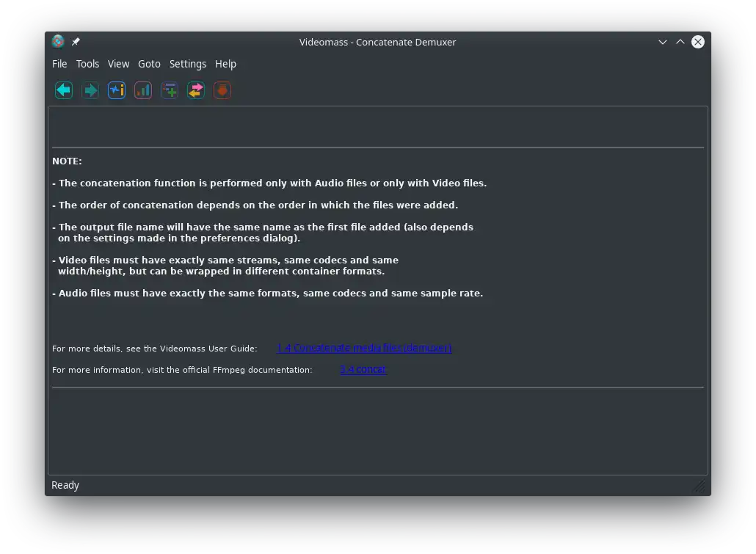Click the 'Ready' status bar text
The width and height of the screenshot is (756, 554).
[x=65, y=485]
